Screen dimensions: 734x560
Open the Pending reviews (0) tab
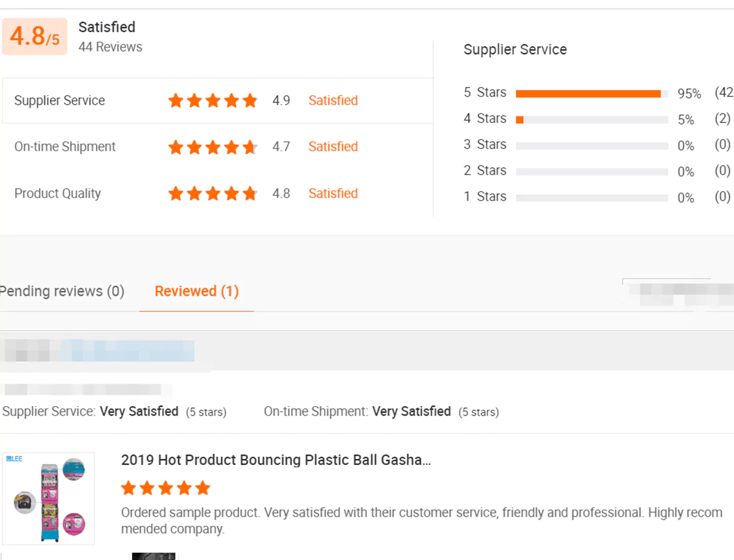(x=61, y=291)
